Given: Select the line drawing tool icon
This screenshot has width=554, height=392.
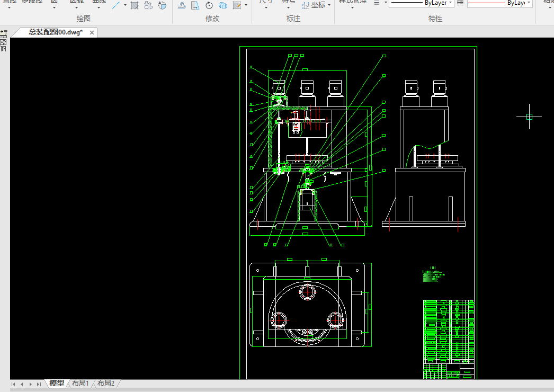Looking at the screenshot, I should 116,5.
